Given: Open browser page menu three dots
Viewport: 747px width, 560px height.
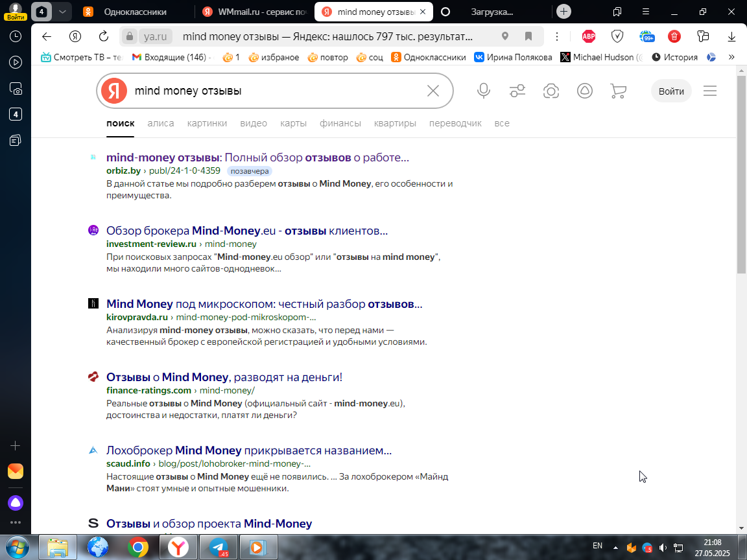Looking at the screenshot, I should pyautogui.click(x=557, y=37).
